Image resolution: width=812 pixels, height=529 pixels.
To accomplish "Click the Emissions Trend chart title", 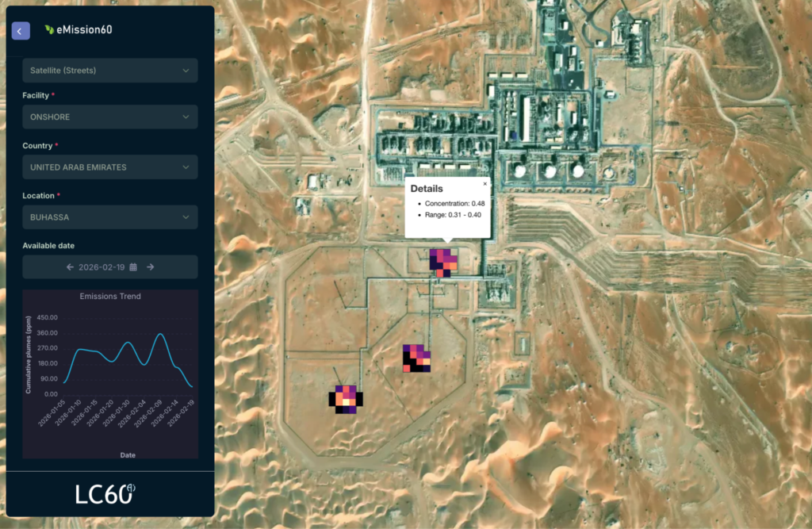I will 110,297.
